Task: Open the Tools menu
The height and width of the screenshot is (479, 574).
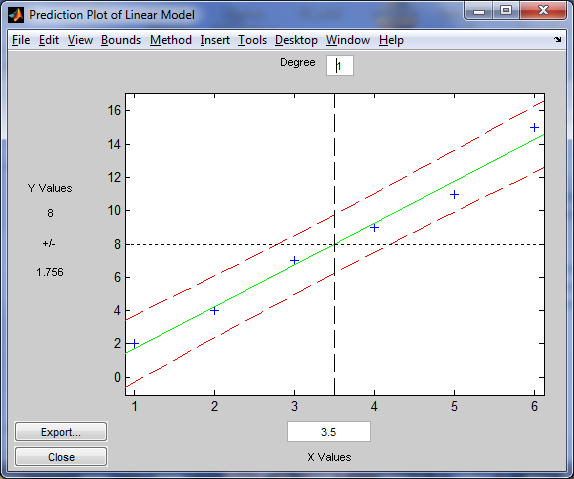Action: (252, 40)
